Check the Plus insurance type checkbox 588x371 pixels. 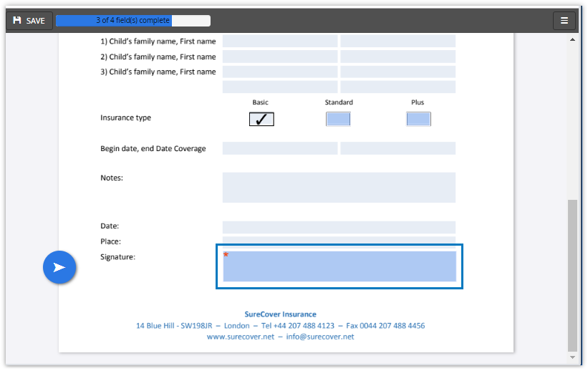(x=418, y=119)
